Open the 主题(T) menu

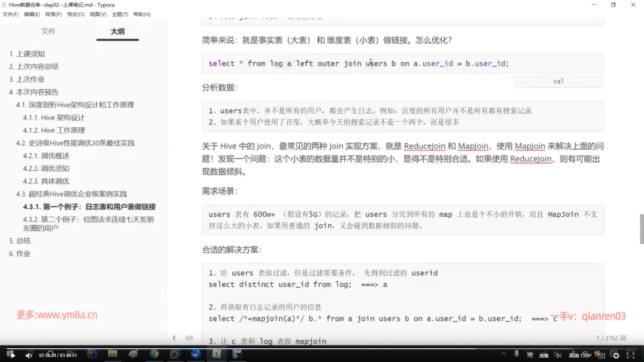click(120, 14)
